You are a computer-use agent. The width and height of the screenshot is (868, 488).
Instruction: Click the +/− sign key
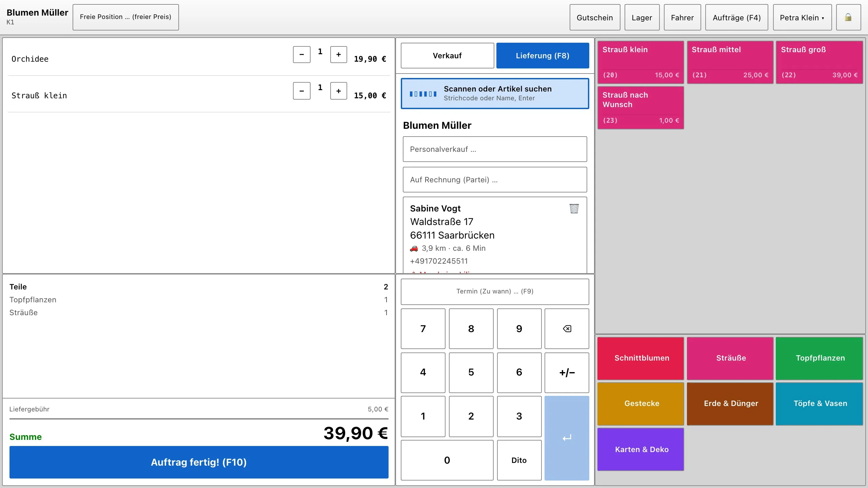567,372
